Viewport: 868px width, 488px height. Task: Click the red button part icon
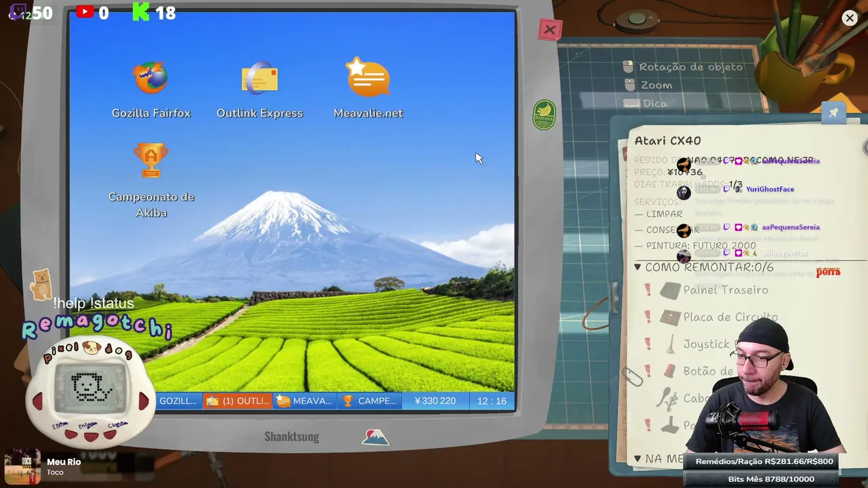pos(670,371)
